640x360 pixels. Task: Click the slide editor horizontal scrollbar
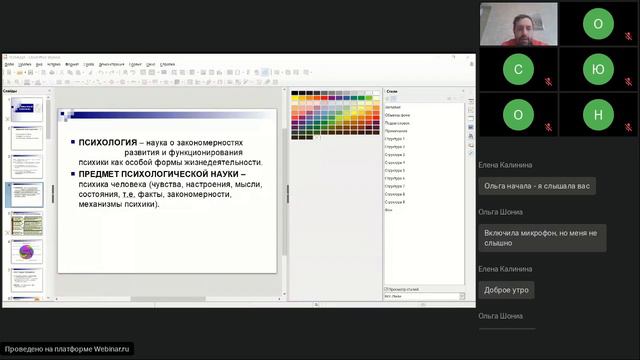pyautogui.click(x=168, y=299)
